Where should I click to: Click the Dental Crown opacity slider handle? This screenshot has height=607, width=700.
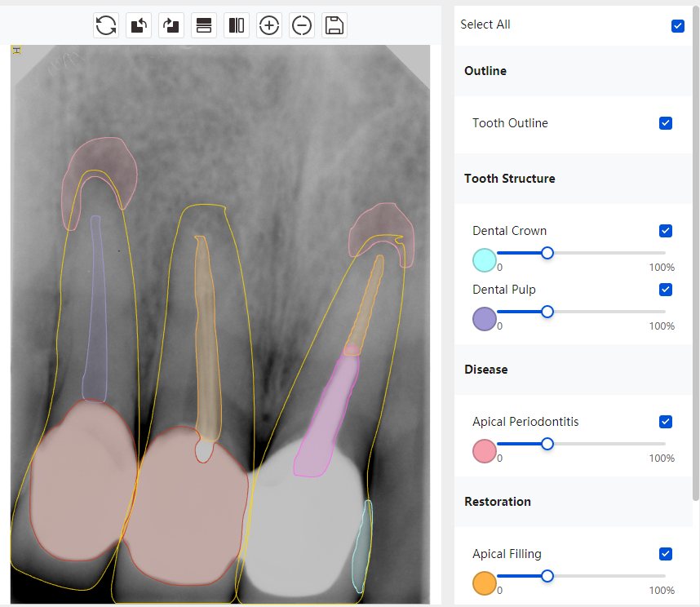click(x=547, y=253)
